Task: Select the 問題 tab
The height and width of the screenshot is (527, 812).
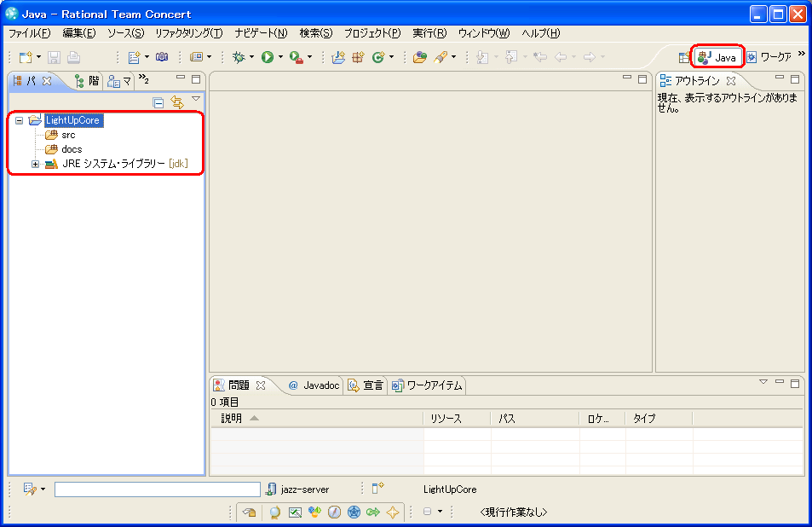Action: (239, 385)
